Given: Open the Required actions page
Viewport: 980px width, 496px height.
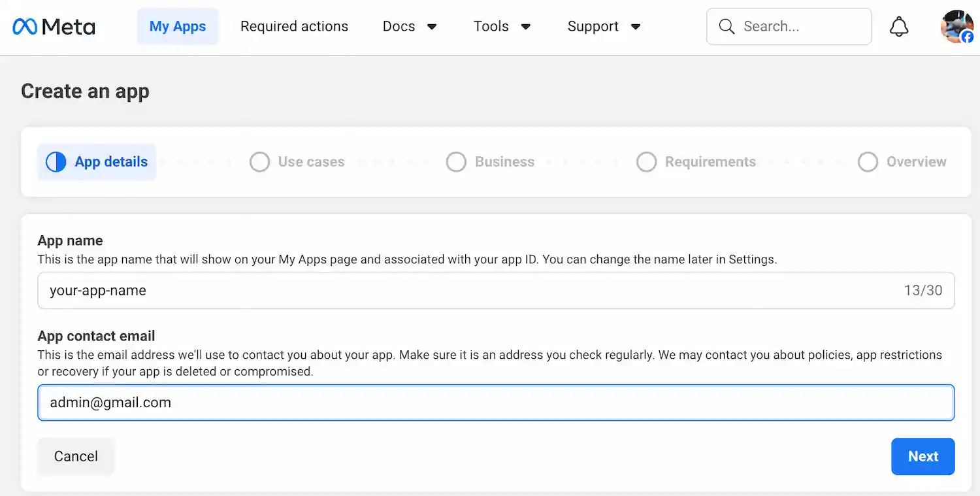Looking at the screenshot, I should click(x=294, y=26).
